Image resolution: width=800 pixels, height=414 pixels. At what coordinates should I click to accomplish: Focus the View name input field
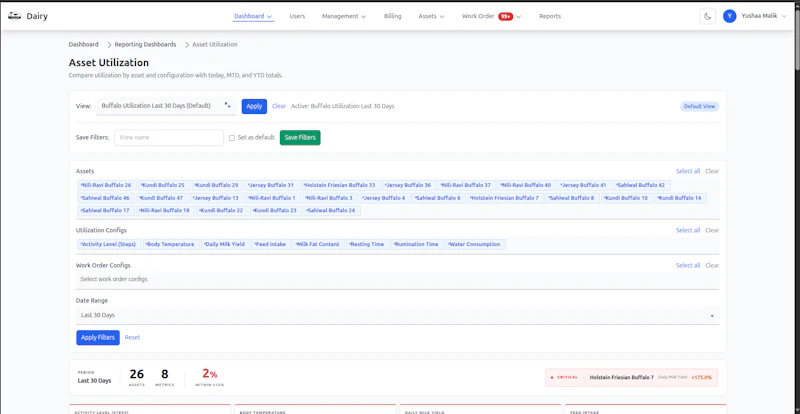pos(169,137)
